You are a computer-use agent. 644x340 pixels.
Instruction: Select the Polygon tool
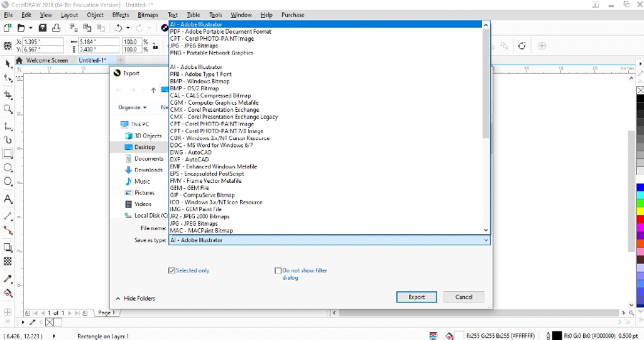[x=8, y=181]
